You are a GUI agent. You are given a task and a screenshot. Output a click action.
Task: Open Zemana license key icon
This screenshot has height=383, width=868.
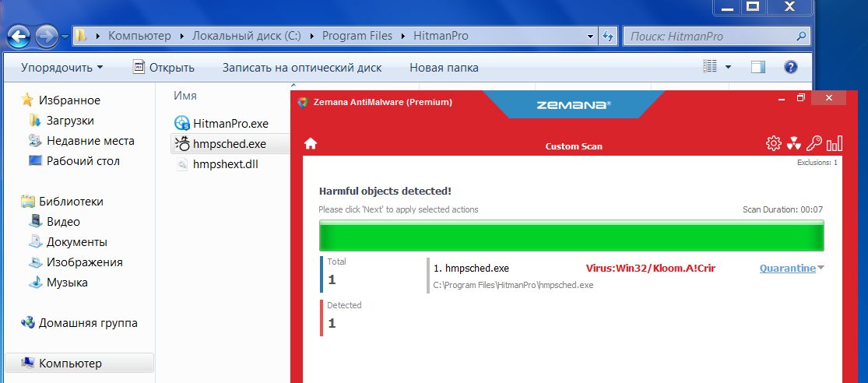(814, 144)
